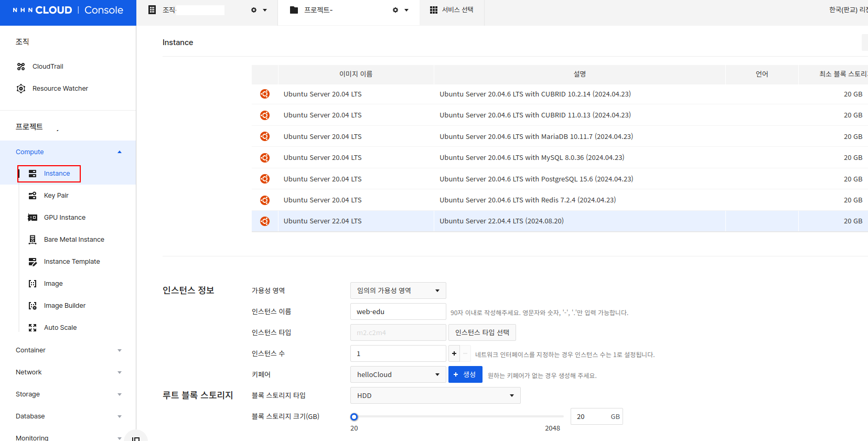The height and width of the screenshot is (441, 868).
Task: Click the organization building icon in header
Action: click(x=152, y=10)
